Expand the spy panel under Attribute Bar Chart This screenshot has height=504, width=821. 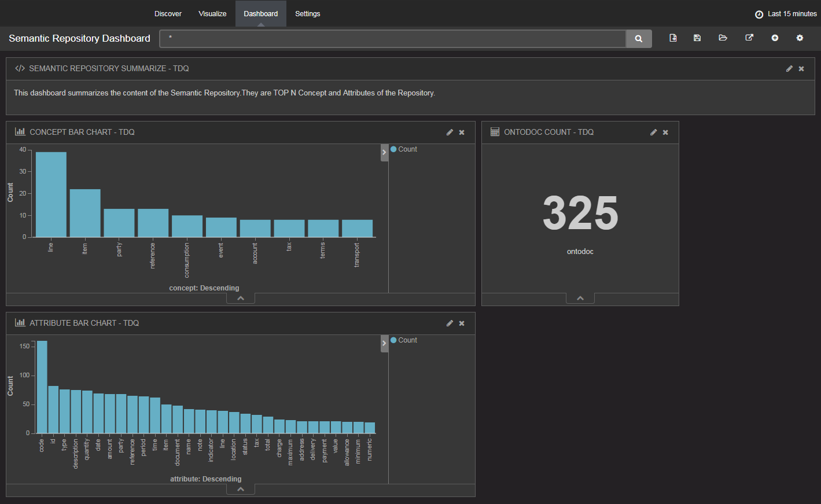coord(241,490)
